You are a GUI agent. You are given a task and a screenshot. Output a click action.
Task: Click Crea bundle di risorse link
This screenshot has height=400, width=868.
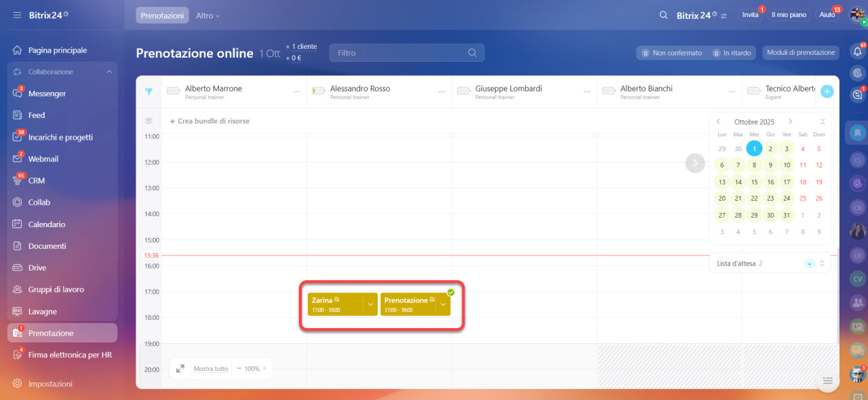click(210, 121)
